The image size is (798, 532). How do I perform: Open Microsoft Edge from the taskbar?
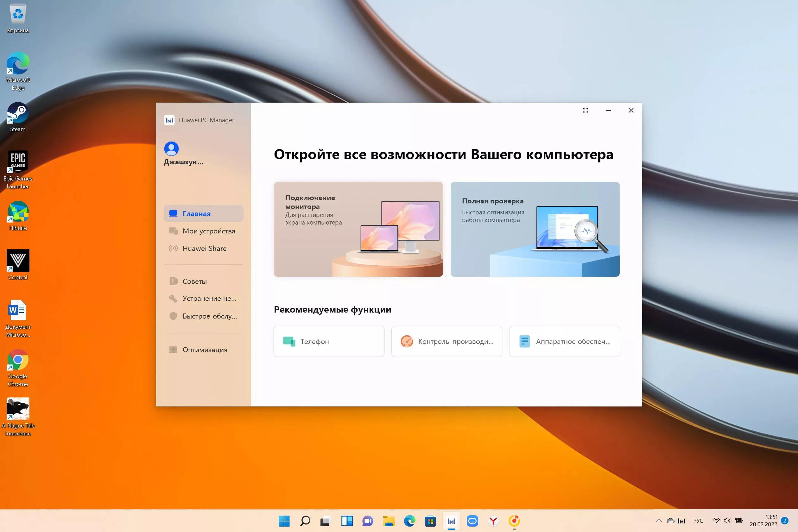409,521
